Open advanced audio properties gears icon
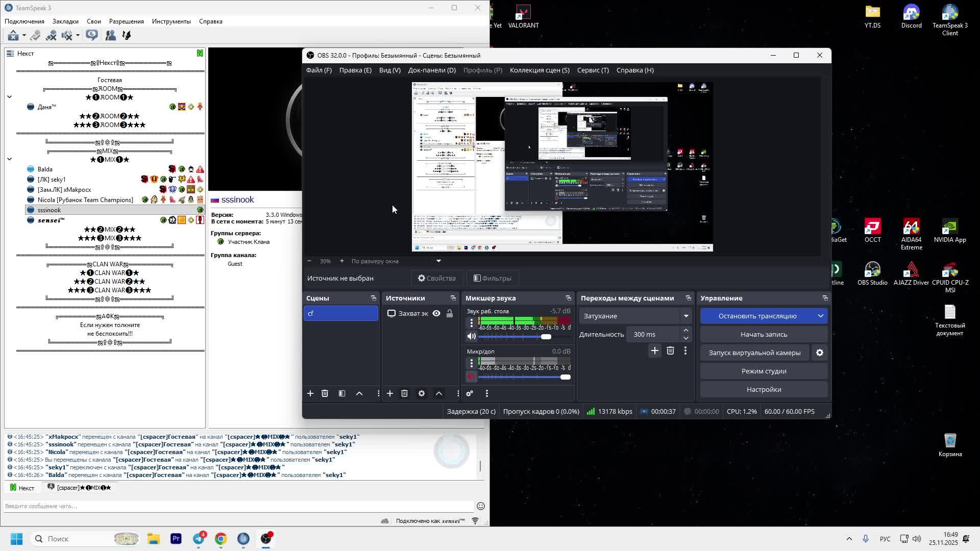The height and width of the screenshot is (551, 980). (x=470, y=393)
